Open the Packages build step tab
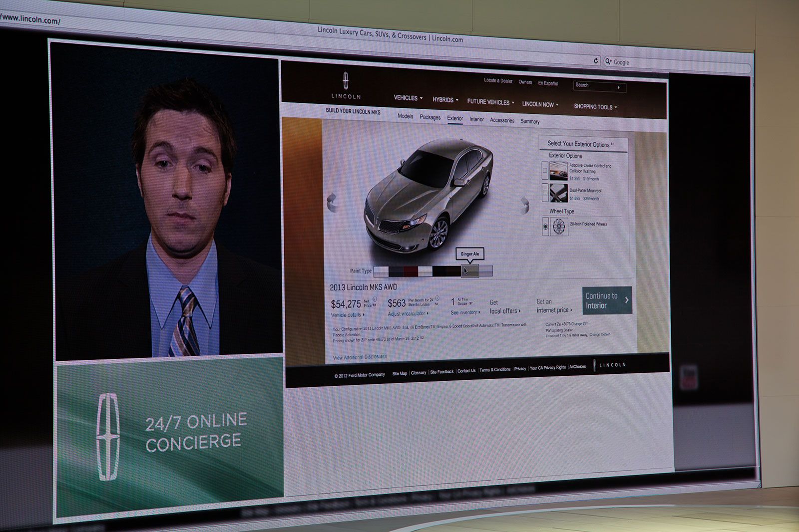The height and width of the screenshot is (532, 799). coord(430,117)
